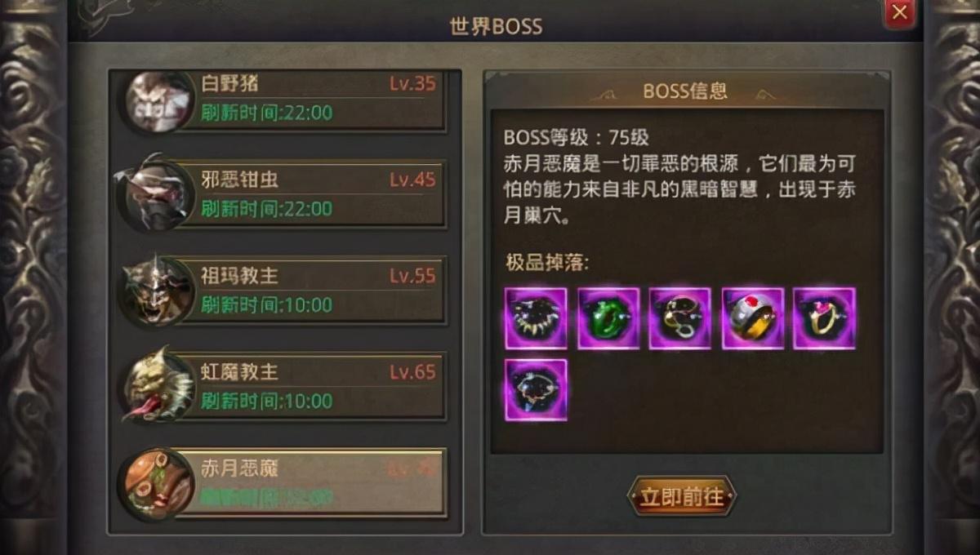Image resolution: width=980 pixels, height=555 pixels.
Task: Close the 世界BOSS window
Action: click(x=899, y=13)
